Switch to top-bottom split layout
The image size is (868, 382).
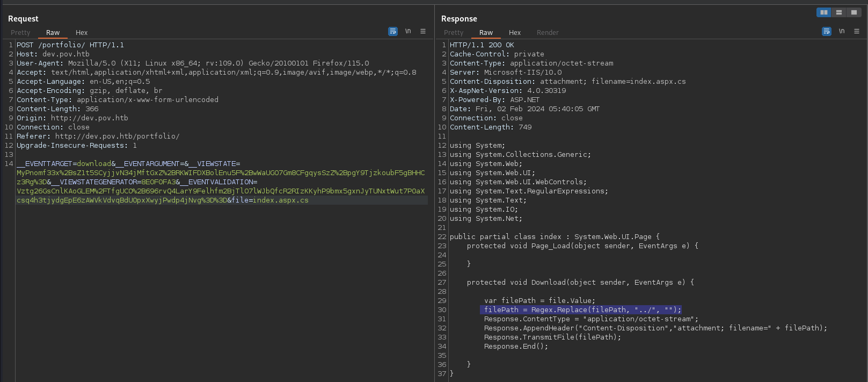[838, 12]
